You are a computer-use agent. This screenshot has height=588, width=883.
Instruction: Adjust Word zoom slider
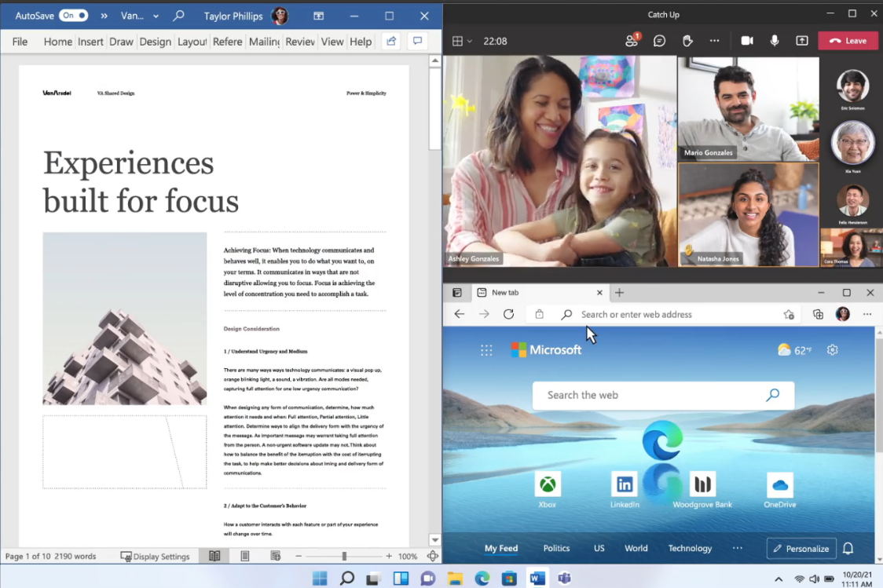[x=344, y=556]
